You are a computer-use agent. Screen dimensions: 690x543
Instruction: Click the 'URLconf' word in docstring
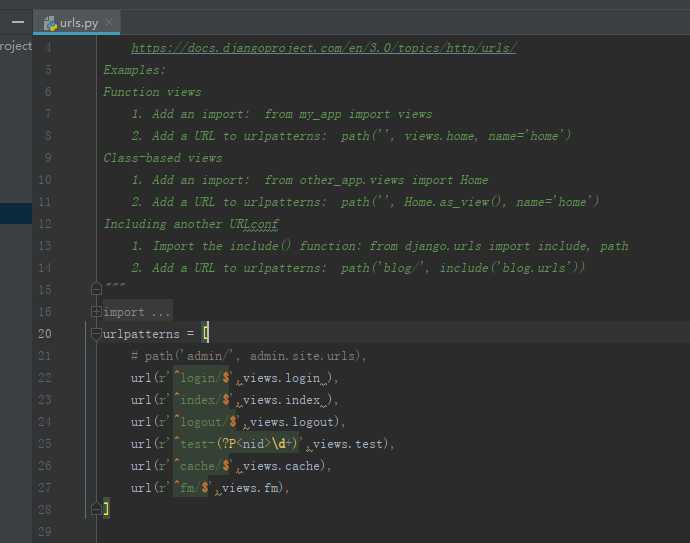(254, 224)
